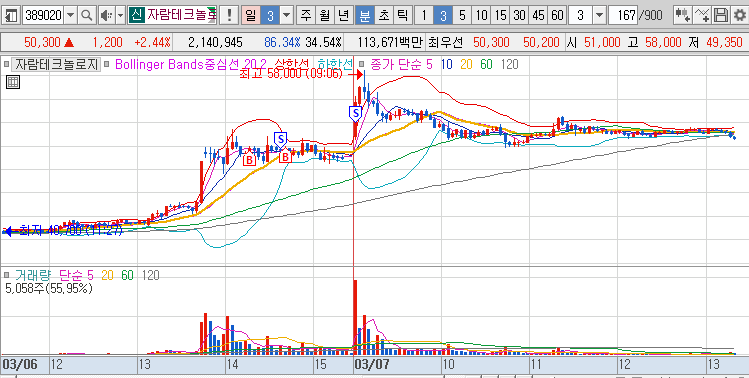
Task: Click the volume figure 2,140,945
Action: point(215,43)
